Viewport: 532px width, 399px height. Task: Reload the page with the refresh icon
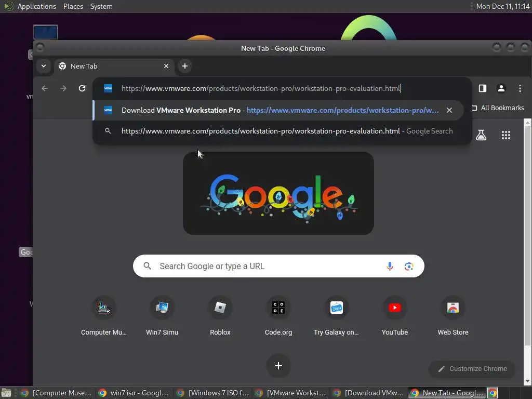pos(82,88)
